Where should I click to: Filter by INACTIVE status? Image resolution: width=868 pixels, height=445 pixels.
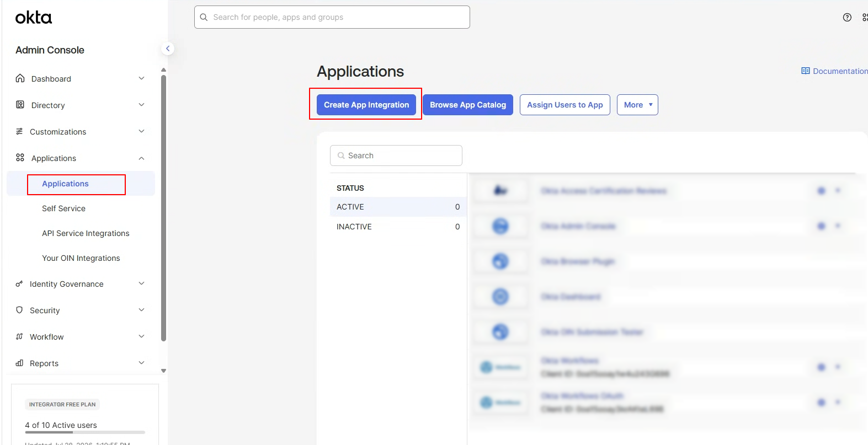coord(398,227)
